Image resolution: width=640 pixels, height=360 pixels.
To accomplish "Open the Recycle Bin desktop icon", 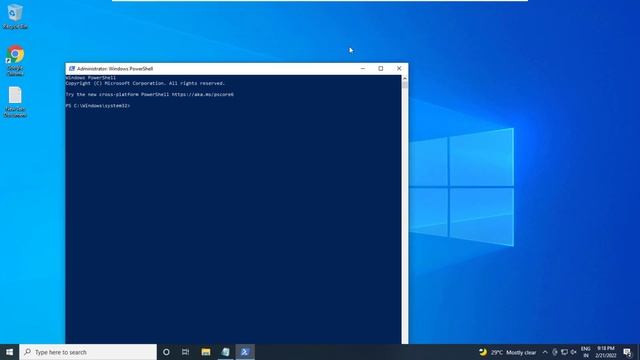I will click(x=15, y=16).
